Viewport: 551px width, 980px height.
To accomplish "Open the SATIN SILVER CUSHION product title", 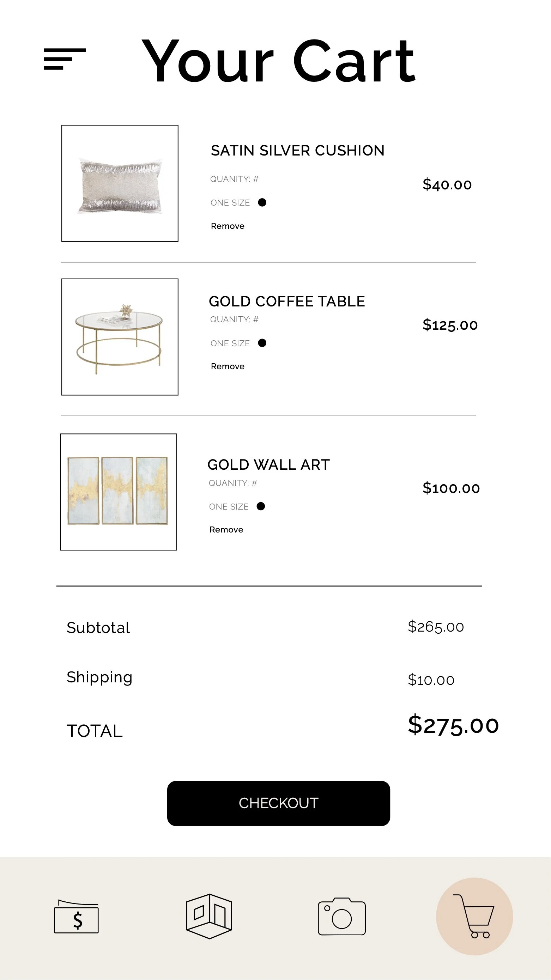I will pyautogui.click(x=298, y=151).
